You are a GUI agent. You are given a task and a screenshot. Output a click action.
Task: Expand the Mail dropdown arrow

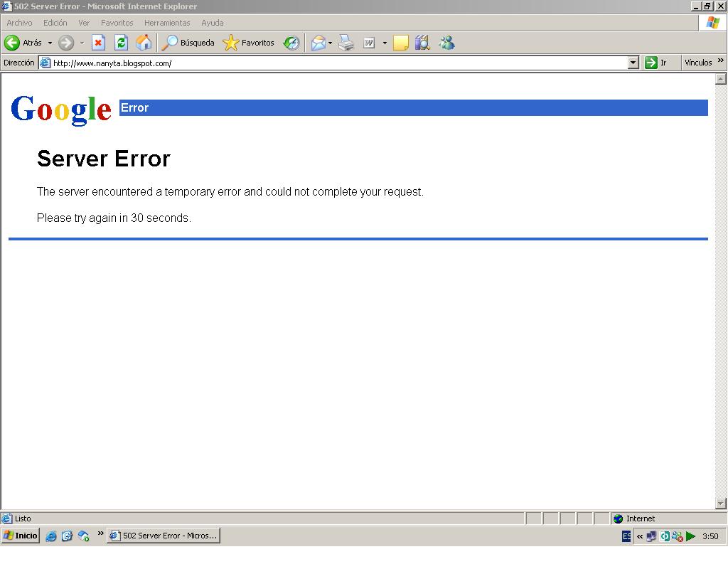click(330, 43)
